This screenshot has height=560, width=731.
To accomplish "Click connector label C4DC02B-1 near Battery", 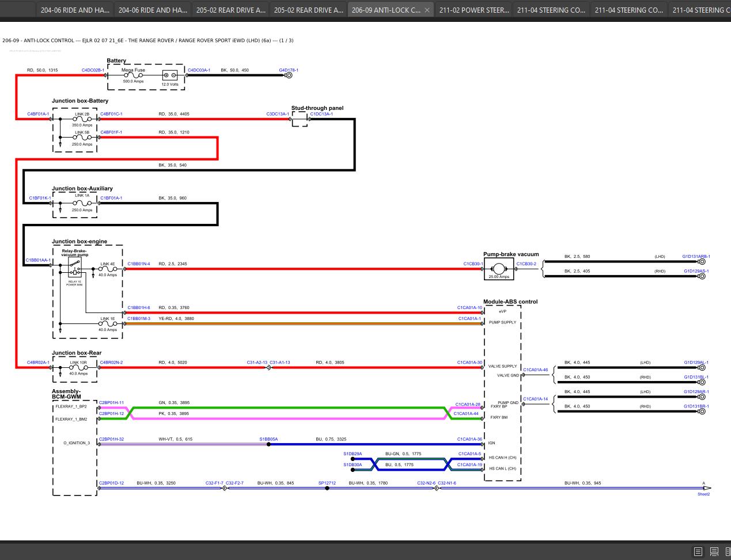I will [x=93, y=70].
